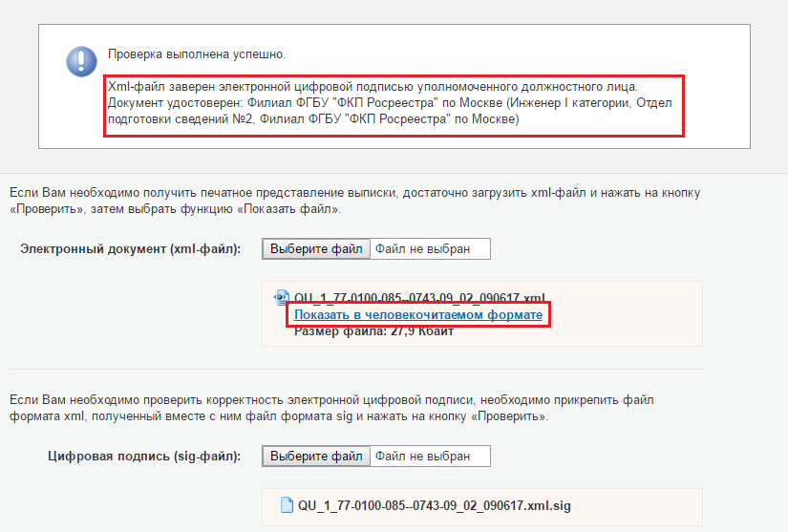The width and height of the screenshot is (788, 532).
Task: Click the 'Цифровая подпись (sig-файл):' label
Action: (x=144, y=457)
